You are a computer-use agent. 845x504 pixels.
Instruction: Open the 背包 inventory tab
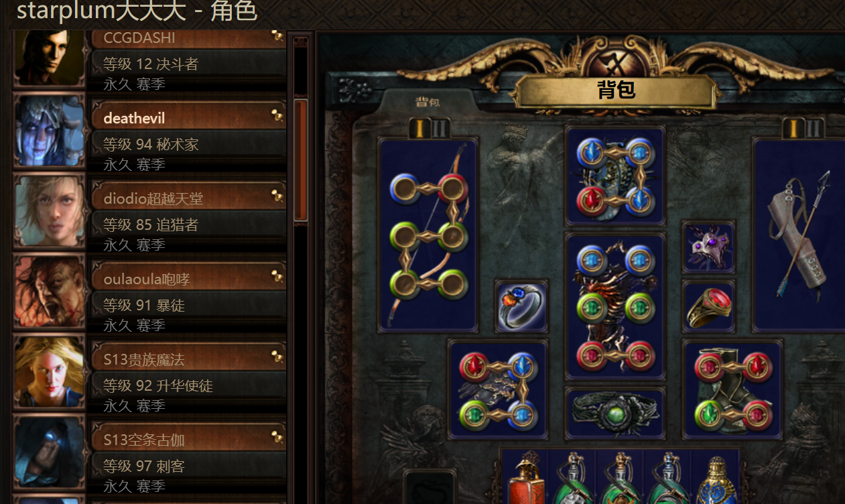(428, 102)
